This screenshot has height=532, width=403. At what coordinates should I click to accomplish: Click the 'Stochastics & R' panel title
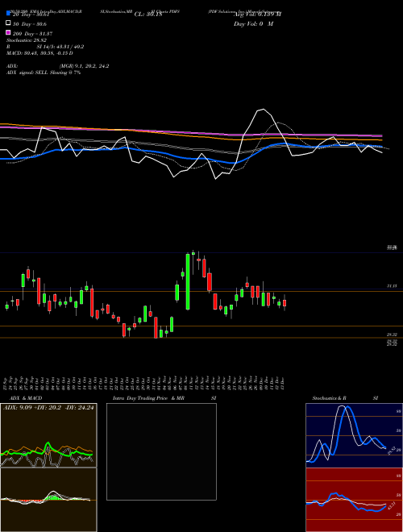(x=329, y=398)
